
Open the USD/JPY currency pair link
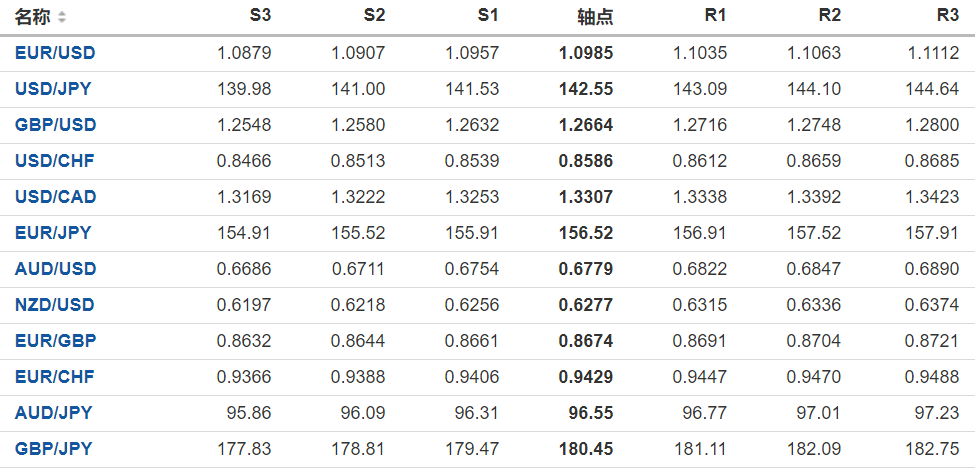(53, 89)
